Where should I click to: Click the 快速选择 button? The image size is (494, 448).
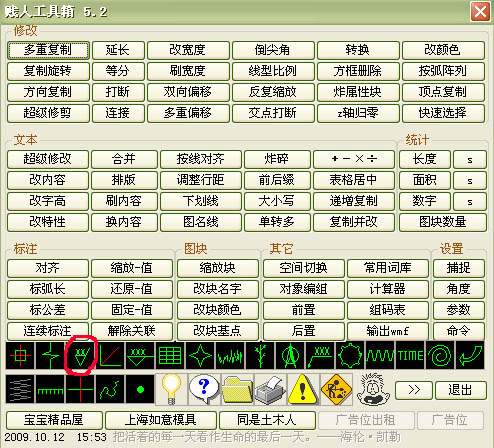pyautogui.click(x=443, y=113)
